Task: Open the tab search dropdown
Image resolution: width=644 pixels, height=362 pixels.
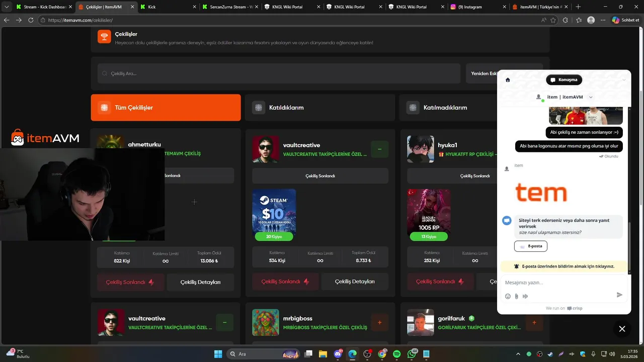Action: pyautogui.click(x=7, y=7)
